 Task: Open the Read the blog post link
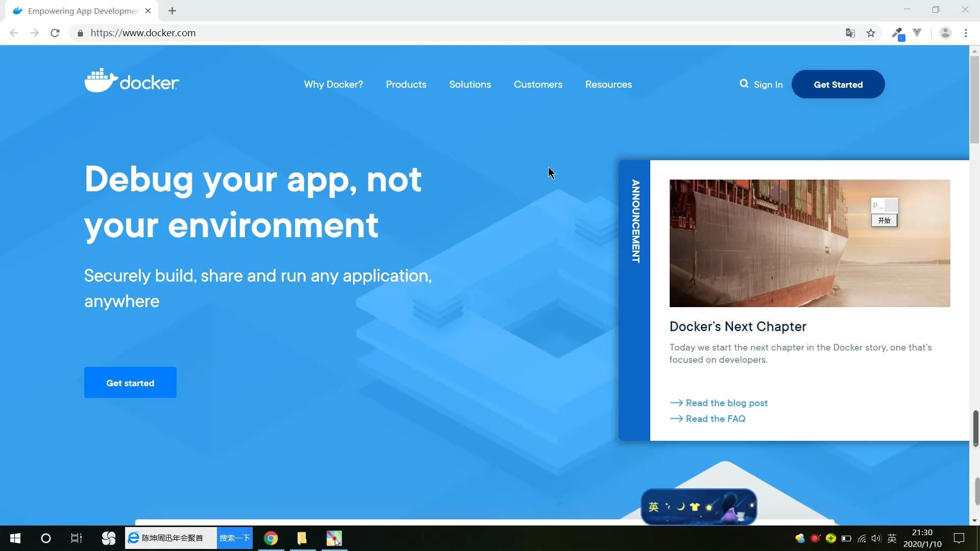[726, 403]
